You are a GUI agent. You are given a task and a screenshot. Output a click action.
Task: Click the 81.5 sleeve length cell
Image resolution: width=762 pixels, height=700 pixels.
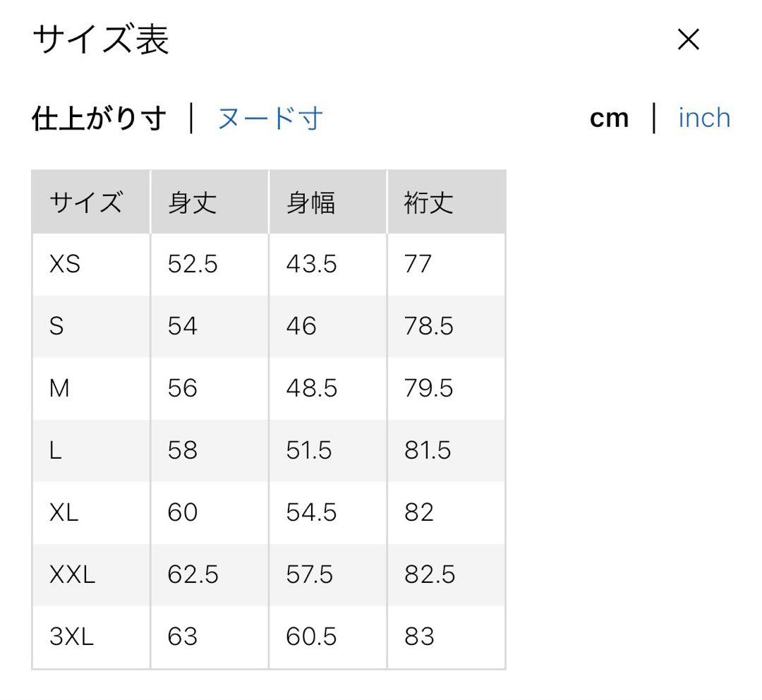click(427, 450)
